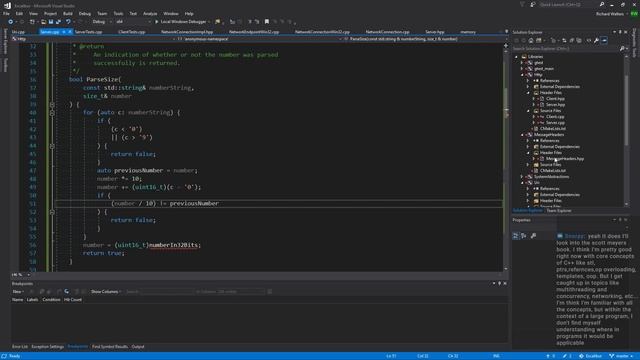Switch to the Error List tab
Image resolution: width=640 pixels, height=360 pixels.
tap(20, 347)
